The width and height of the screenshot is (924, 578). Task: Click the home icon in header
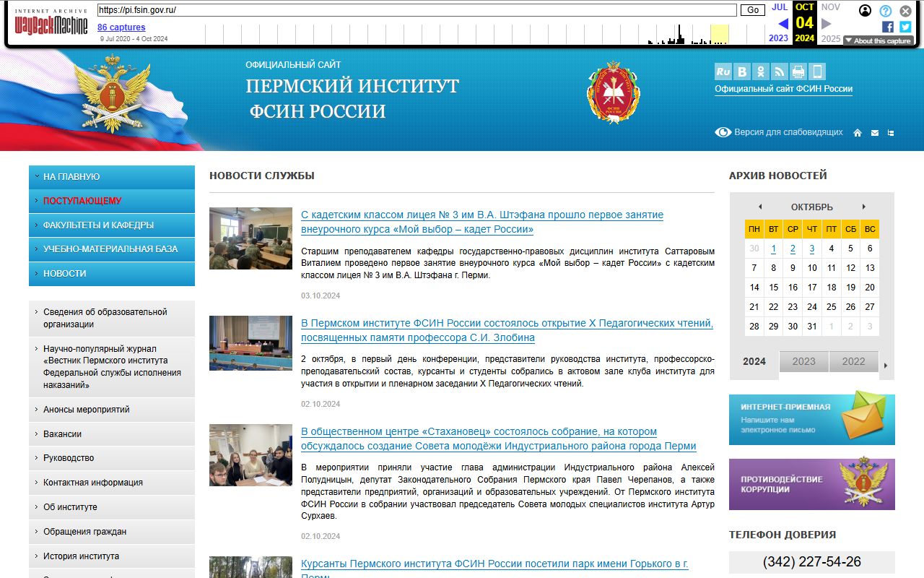pos(858,133)
